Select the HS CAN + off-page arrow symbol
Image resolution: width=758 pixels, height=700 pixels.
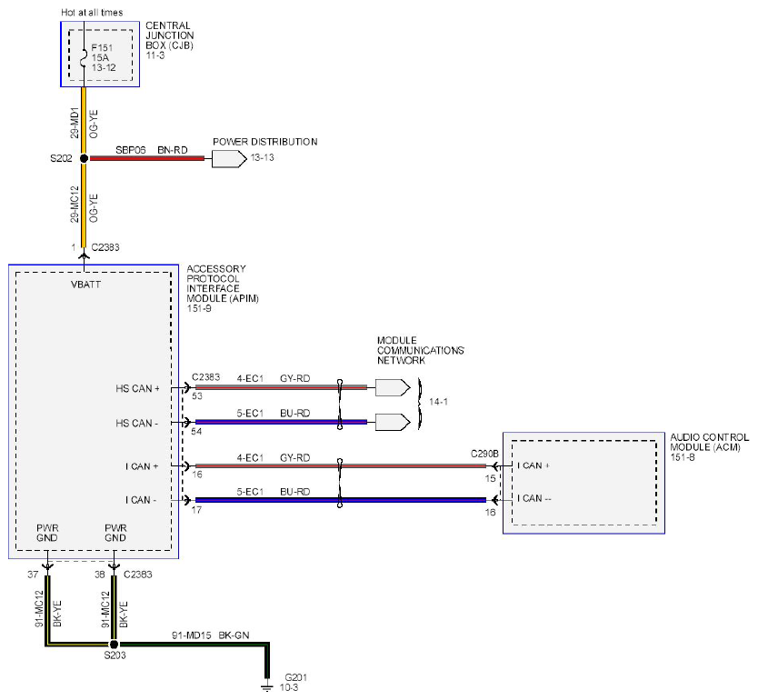coord(393,387)
